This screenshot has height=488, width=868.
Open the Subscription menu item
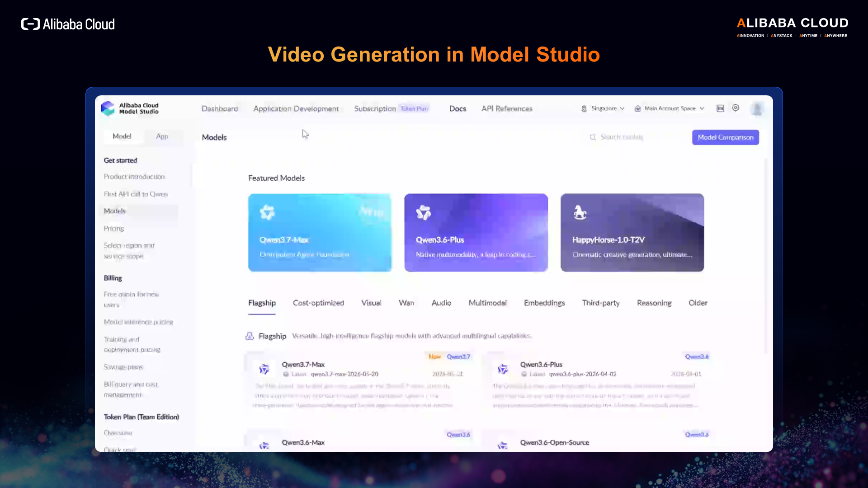[x=375, y=109]
